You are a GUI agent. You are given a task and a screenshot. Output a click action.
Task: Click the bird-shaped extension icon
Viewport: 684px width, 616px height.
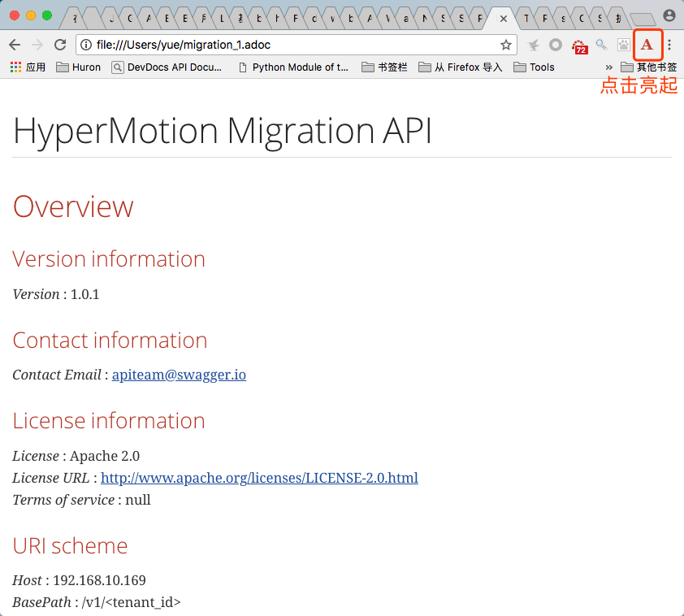pos(533,45)
